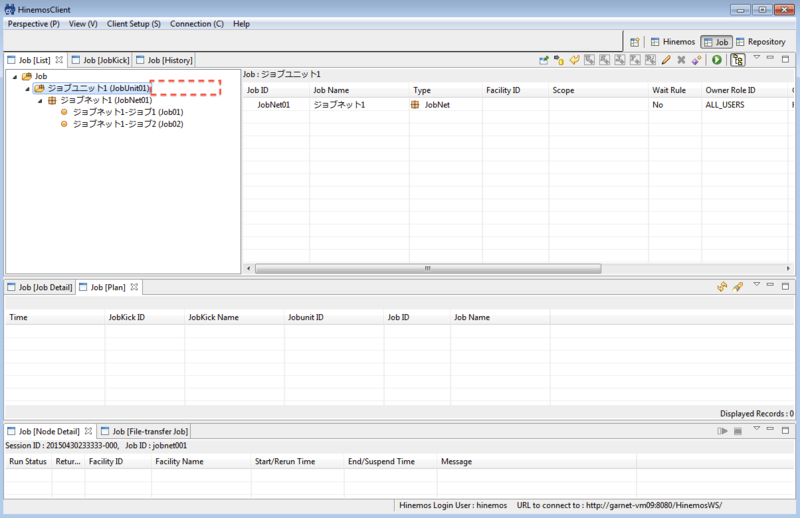Click the Displayed Records count text
The image size is (800, 518).
[757, 413]
